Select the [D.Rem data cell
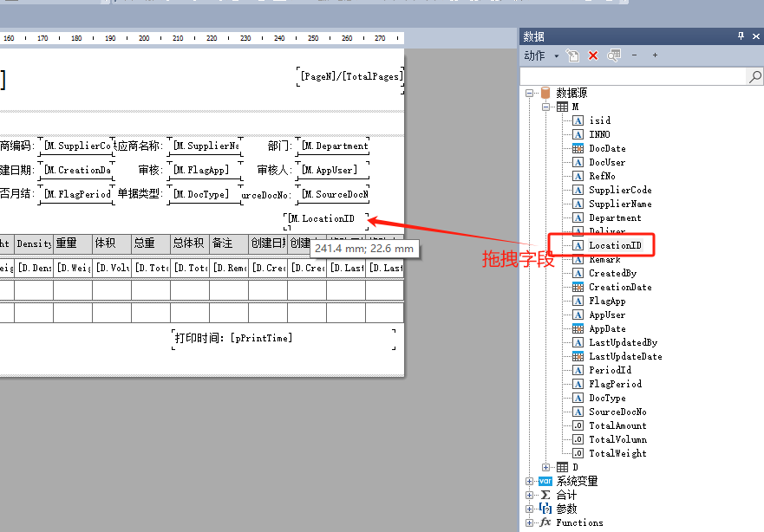 (229, 269)
